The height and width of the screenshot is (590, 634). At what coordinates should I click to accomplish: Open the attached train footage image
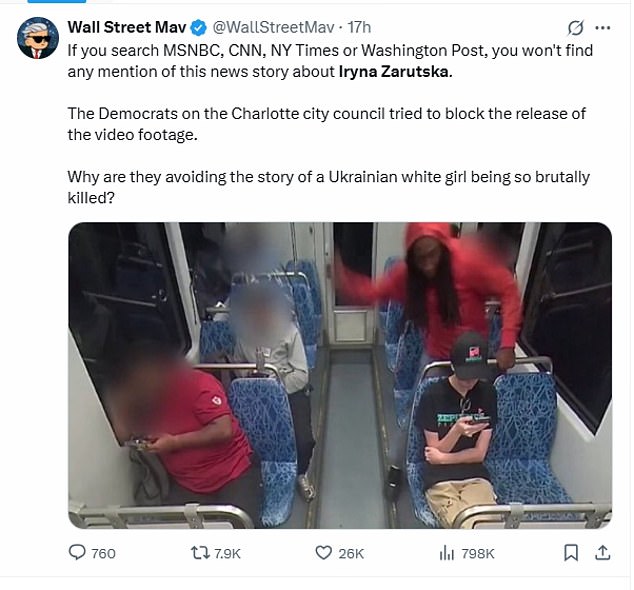point(340,375)
